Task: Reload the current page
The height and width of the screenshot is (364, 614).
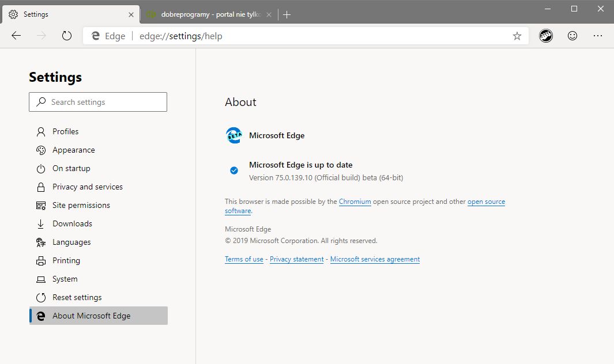Action: (x=66, y=35)
